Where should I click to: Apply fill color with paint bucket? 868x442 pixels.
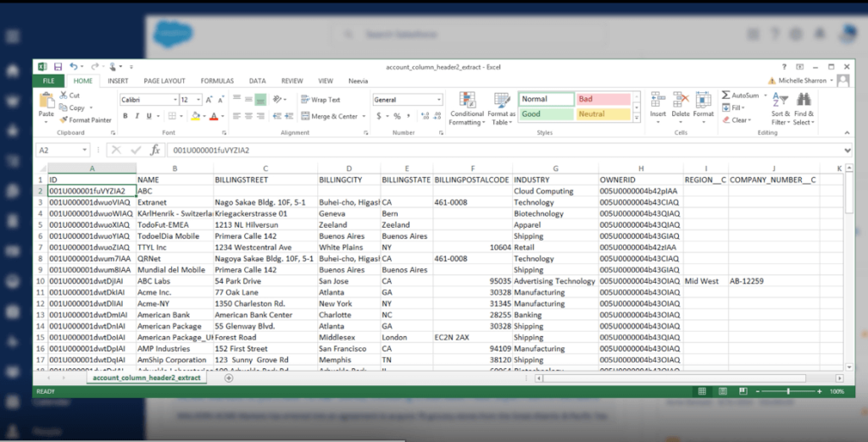coord(194,116)
